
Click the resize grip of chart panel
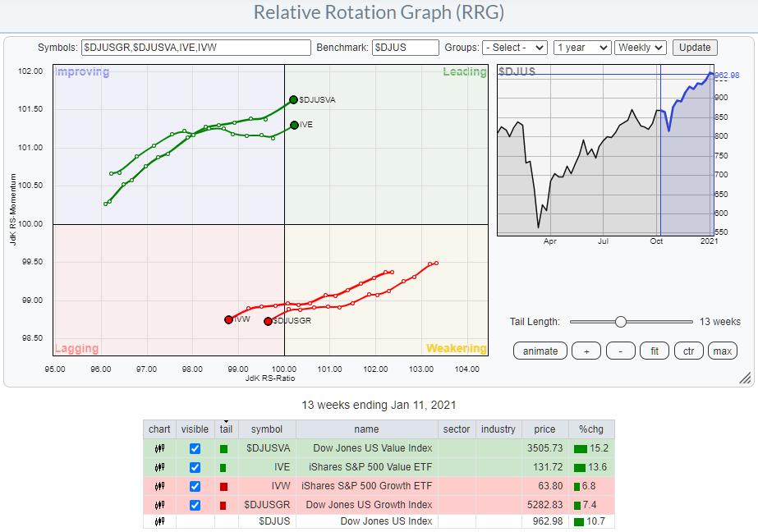tap(745, 378)
